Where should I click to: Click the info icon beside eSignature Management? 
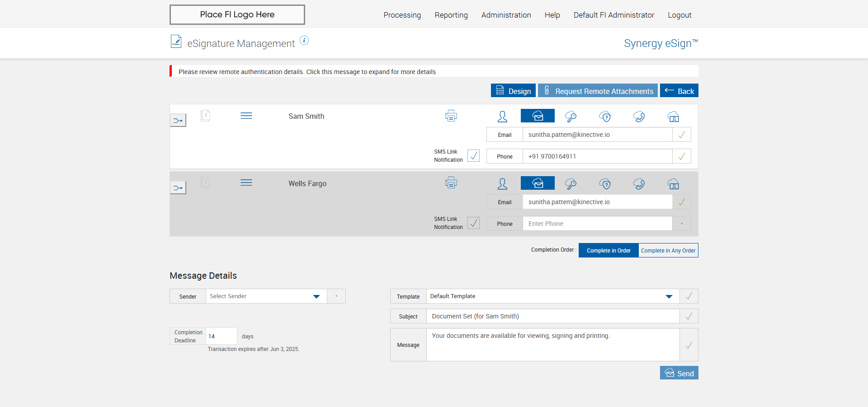click(304, 41)
